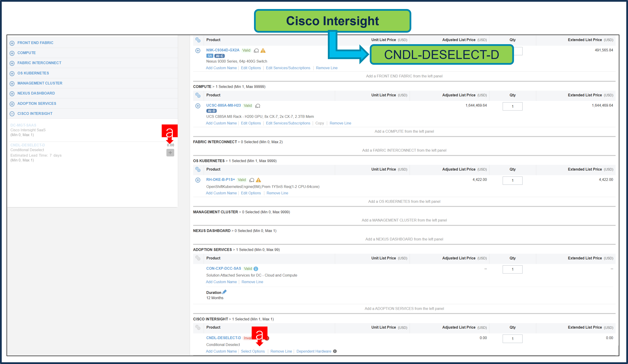Click header icon in COMPUTE Product table
This screenshot has width=628, height=364.
click(x=198, y=95)
